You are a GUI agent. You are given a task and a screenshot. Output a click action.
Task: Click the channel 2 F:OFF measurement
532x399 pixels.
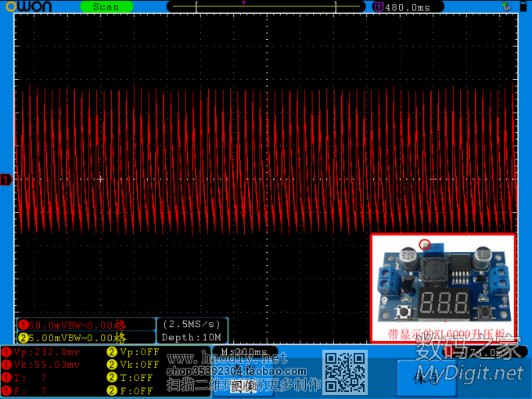click(x=131, y=390)
